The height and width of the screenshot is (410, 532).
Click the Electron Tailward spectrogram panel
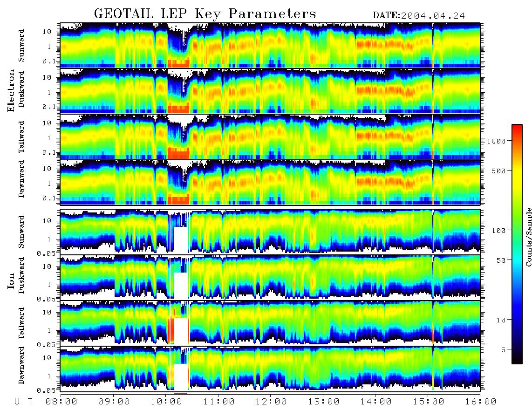point(270,137)
